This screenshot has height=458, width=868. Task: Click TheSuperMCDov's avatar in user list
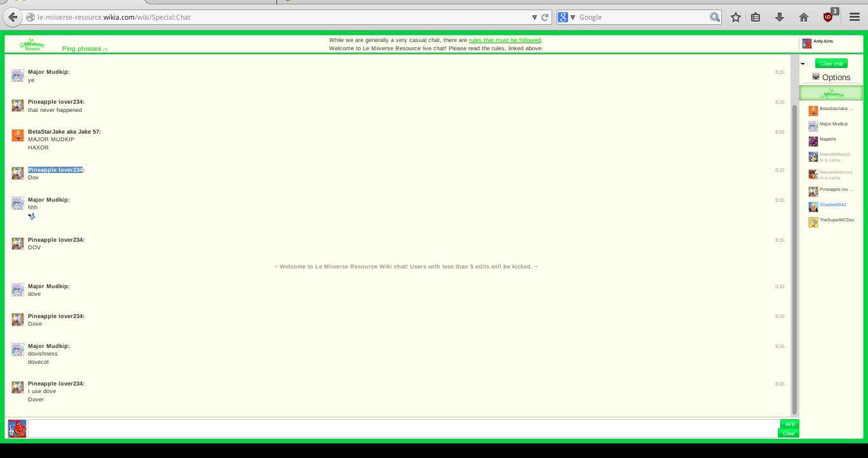[x=813, y=222]
